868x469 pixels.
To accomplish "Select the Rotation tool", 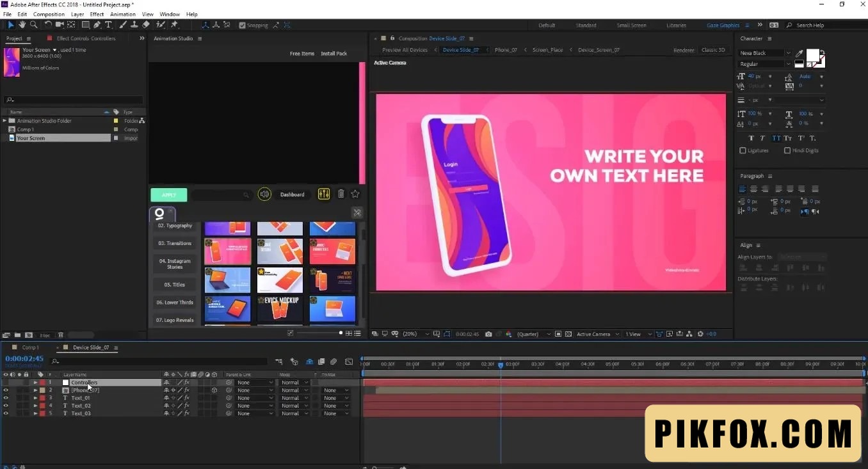I will click(x=48, y=25).
